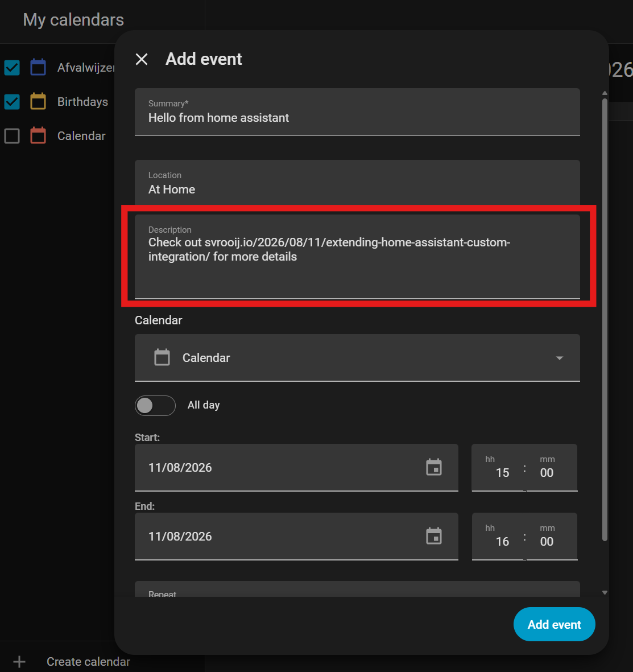
Task: Click the yellow Birthdays calendar icon
Action: pos(38,102)
